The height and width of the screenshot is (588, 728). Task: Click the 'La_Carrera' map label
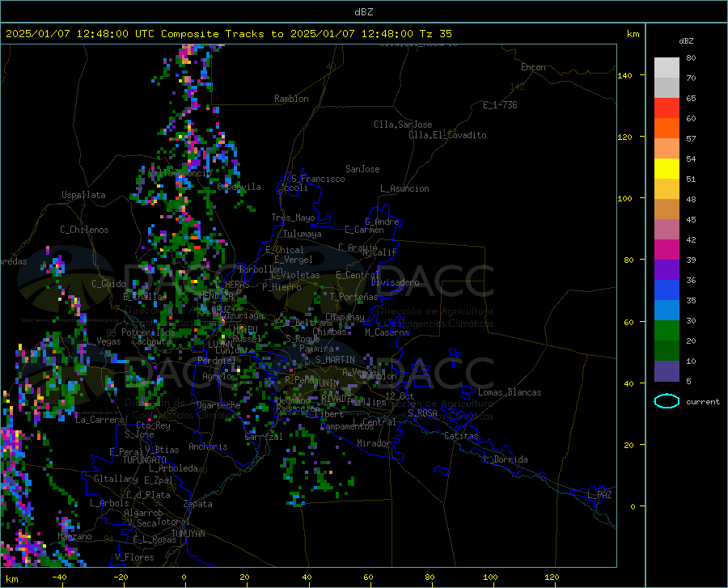[99, 420]
